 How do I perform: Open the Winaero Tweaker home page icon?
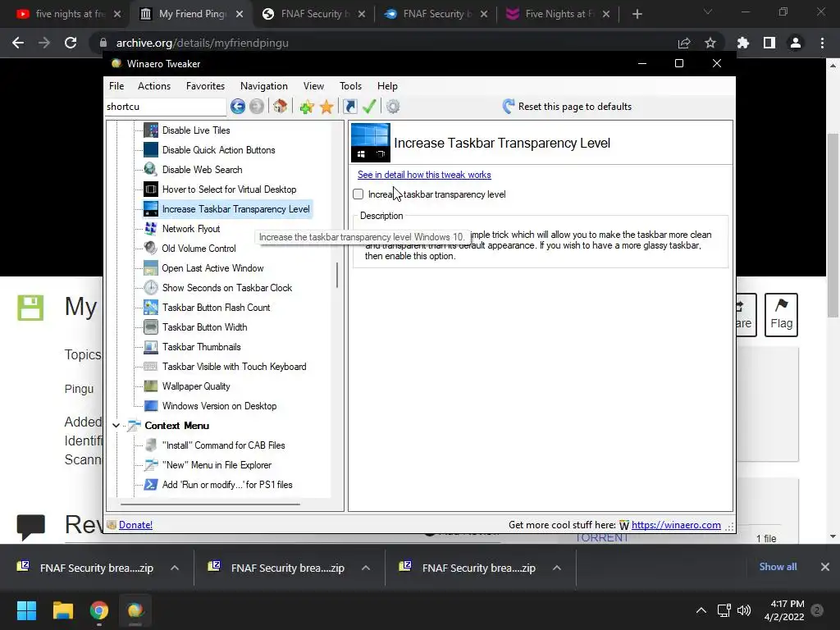click(x=281, y=107)
